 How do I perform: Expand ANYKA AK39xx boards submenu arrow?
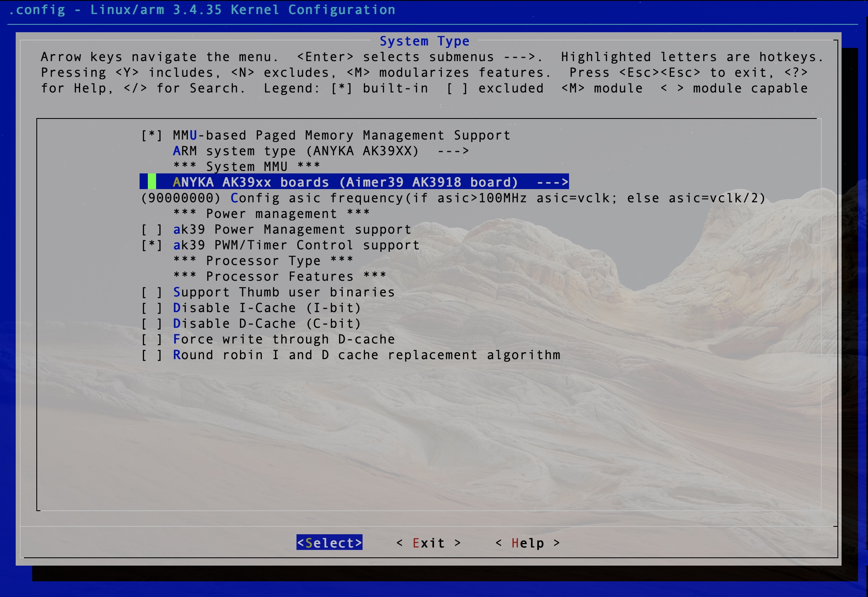click(x=552, y=182)
